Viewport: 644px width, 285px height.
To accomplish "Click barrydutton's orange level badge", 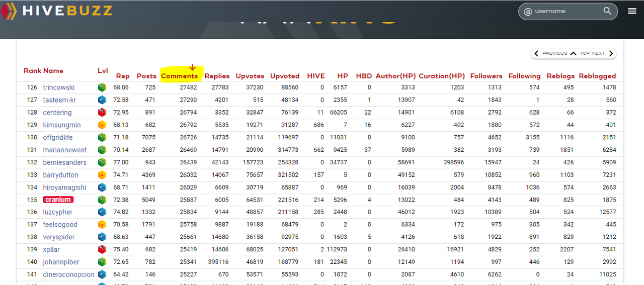I will 102,174.
